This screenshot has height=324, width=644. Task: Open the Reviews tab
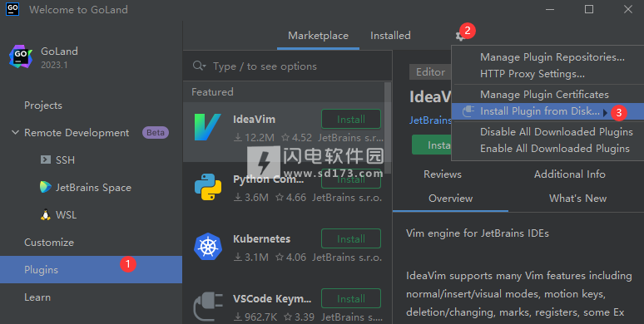(x=443, y=174)
